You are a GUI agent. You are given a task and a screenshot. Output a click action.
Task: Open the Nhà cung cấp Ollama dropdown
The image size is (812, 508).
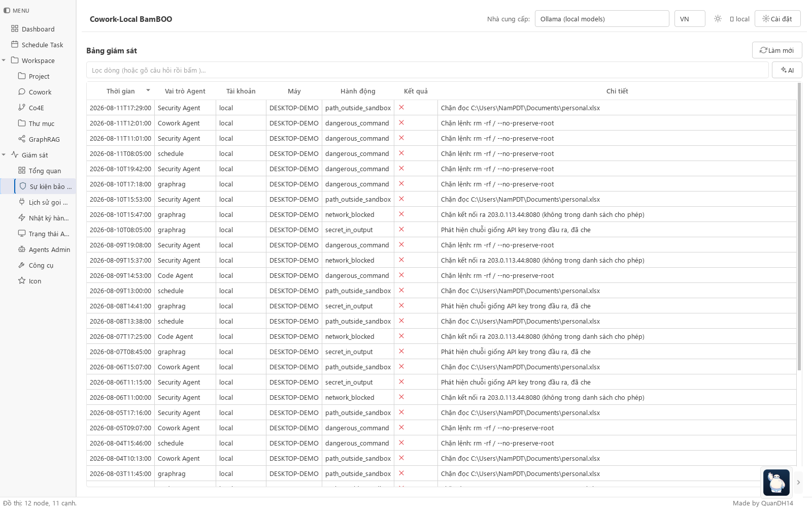(x=602, y=19)
